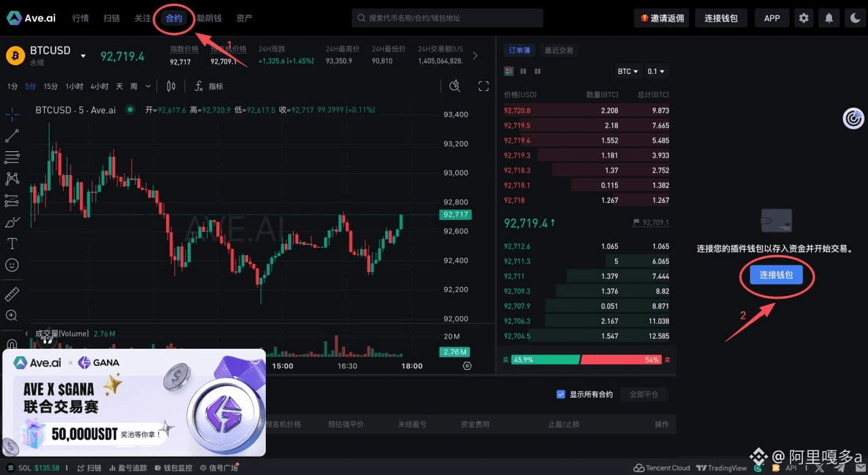This screenshot has width=868, height=475.
Task: Click the blue 连接钱包 button
Action: click(x=776, y=275)
